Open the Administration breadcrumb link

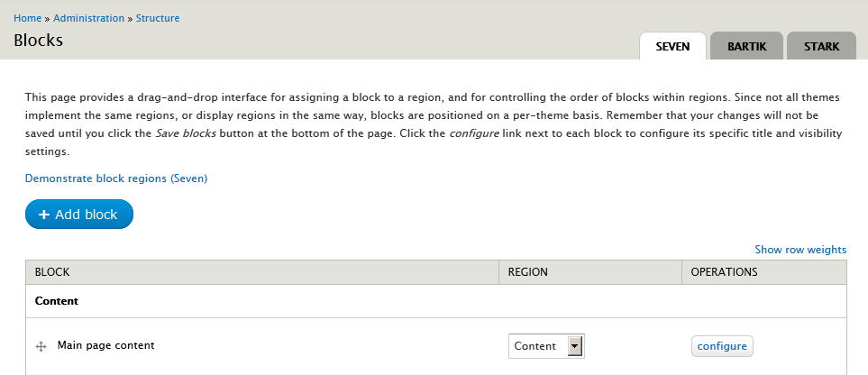coord(88,18)
